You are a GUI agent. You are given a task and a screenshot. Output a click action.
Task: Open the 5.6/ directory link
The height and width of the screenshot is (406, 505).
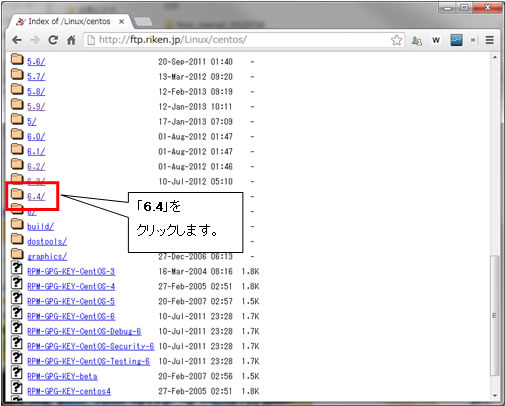pyautogui.click(x=36, y=62)
